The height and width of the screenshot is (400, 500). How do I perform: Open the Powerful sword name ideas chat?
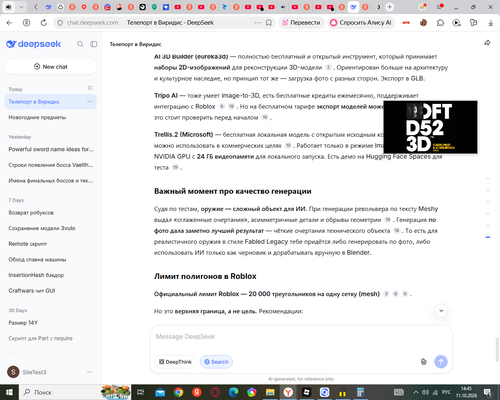point(51,149)
